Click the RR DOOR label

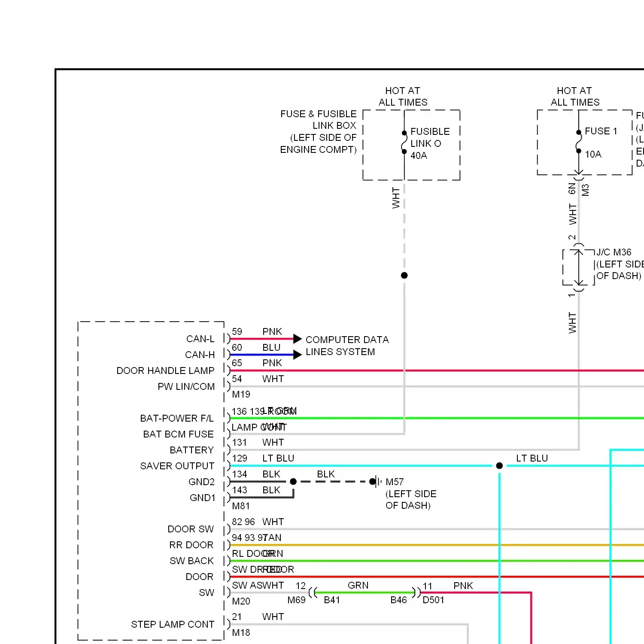(x=191, y=545)
